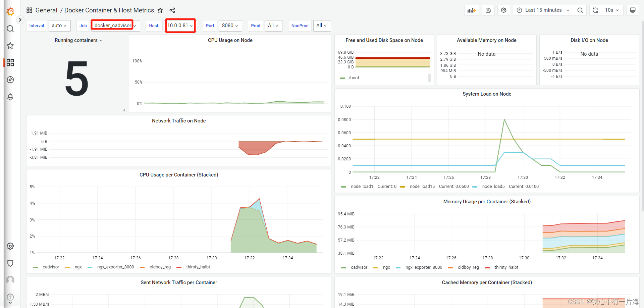Open the user profile avatar

[10, 280]
